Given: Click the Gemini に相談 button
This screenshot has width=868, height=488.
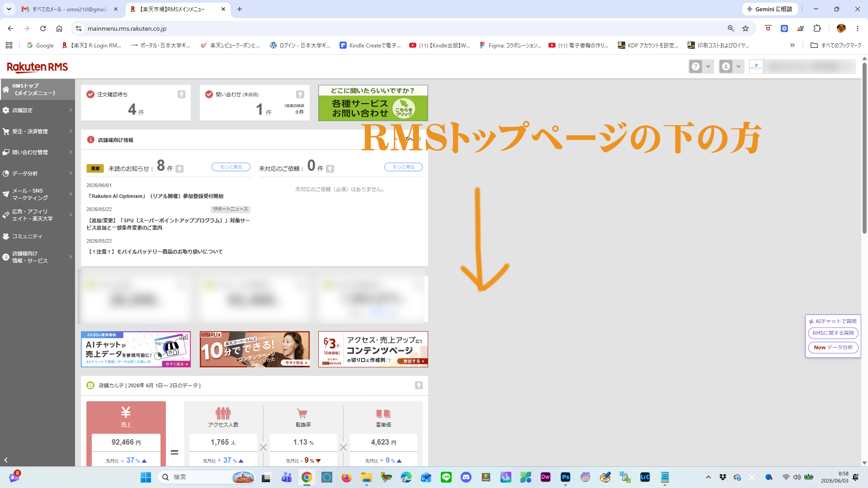Looking at the screenshot, I should pos(769,9).
